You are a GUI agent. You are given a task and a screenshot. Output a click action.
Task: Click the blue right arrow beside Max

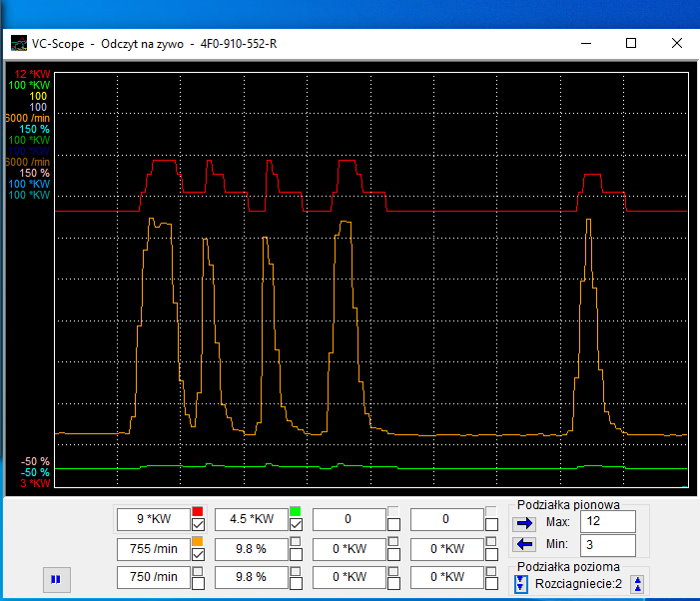[x=525, y=522]
